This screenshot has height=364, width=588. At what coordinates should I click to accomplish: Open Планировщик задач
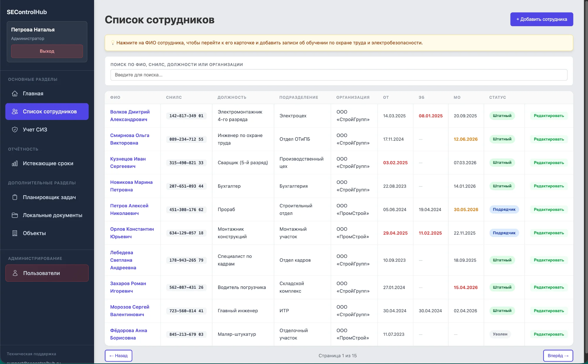coord(47,197)
